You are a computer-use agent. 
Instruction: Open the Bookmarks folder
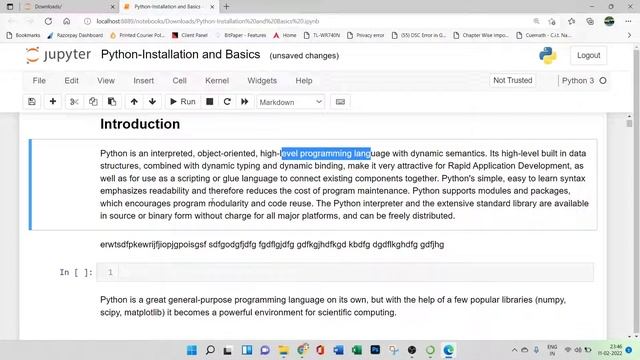click(23, 36)
